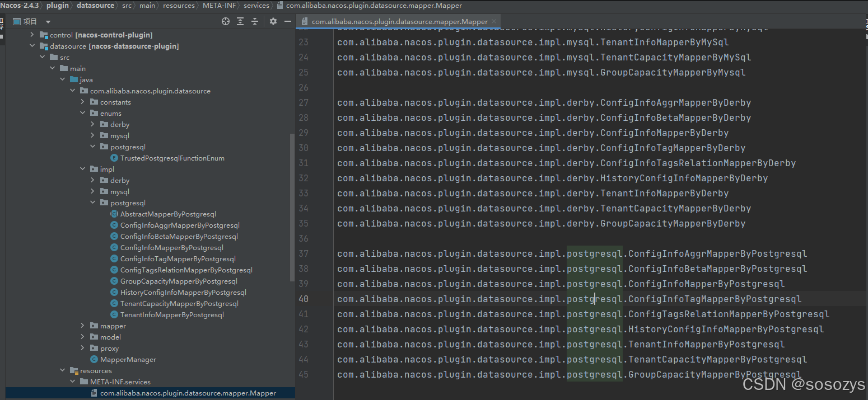
Task: Click line number 36 in gutter
Action: click(303, 238)
